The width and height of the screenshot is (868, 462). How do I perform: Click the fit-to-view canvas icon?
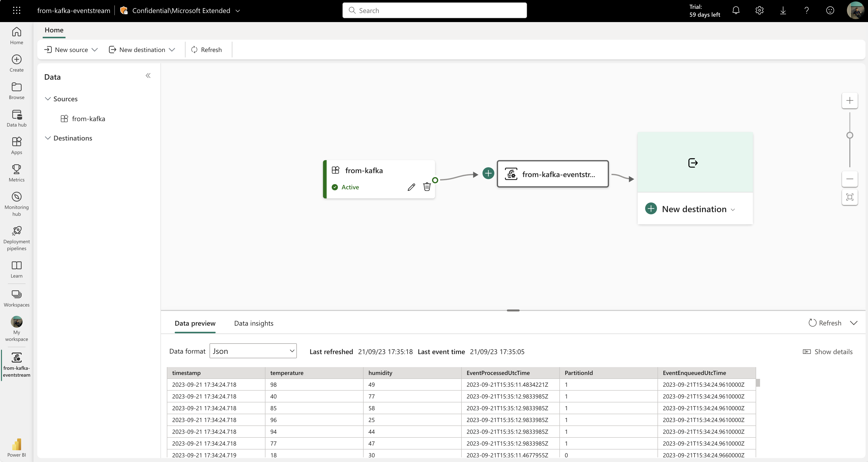pyautogui.click(x=850, y=197)
